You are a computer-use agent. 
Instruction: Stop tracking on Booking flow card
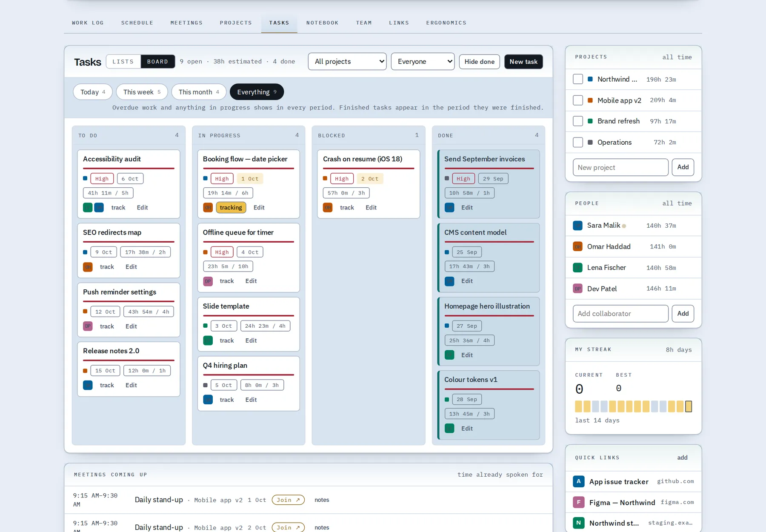(231, 208)
